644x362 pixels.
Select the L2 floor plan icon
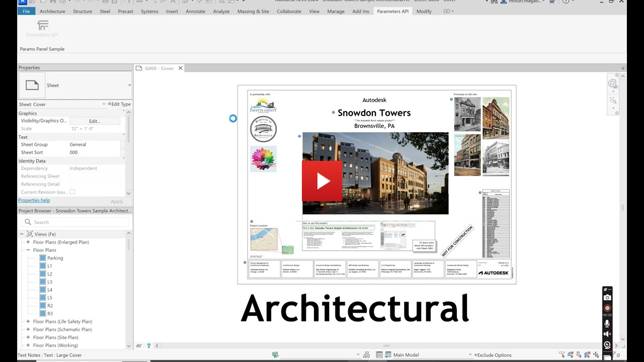click(43, 274)
